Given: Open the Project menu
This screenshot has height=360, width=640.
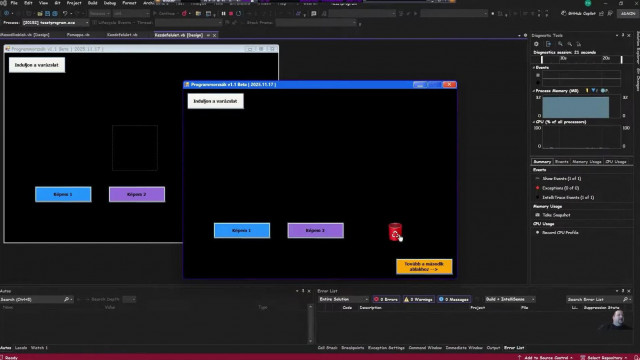Looking at the screenshot, I should (74, 3).
